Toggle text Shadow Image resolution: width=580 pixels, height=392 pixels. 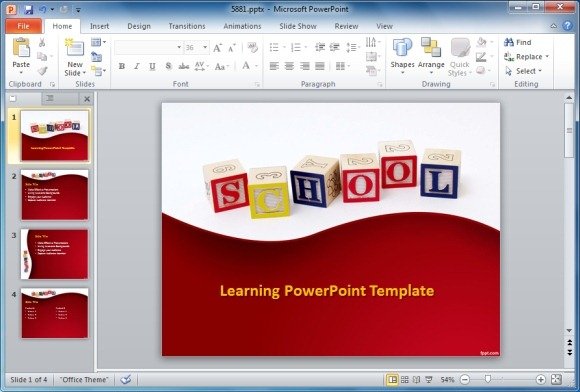pyautogui.click(x=168, y=66)
